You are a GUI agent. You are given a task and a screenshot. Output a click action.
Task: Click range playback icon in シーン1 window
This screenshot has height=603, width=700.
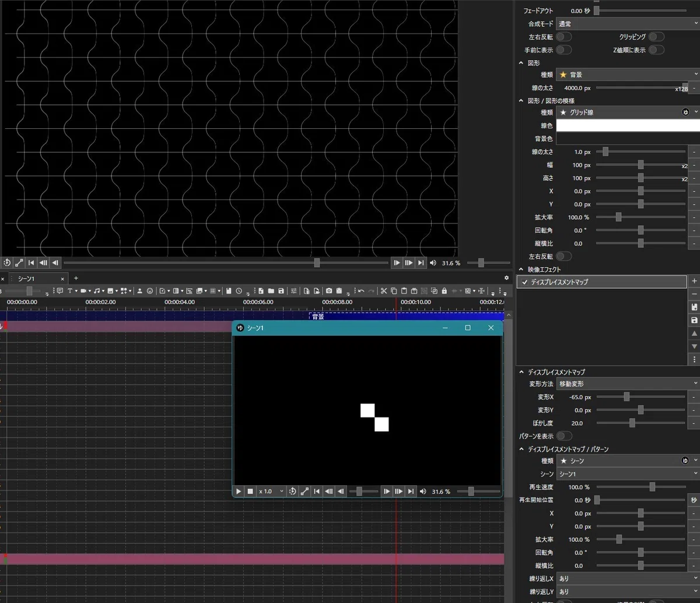click(304, 492)
